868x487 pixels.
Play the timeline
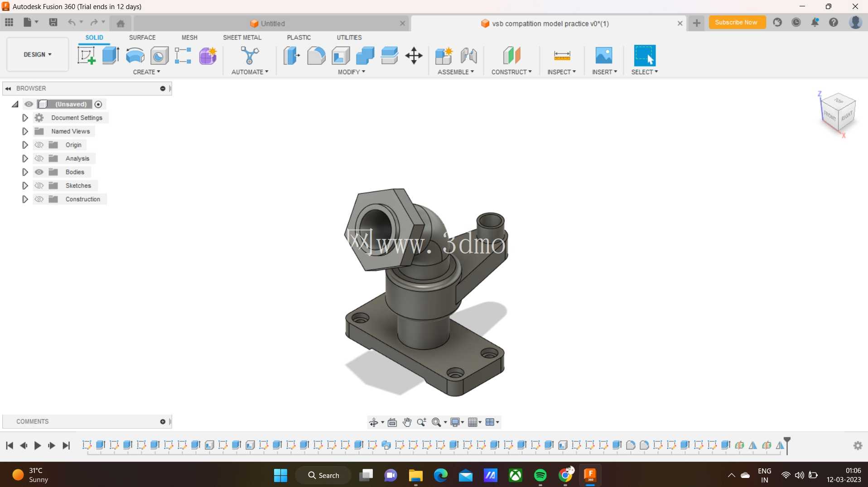[38, 446]
